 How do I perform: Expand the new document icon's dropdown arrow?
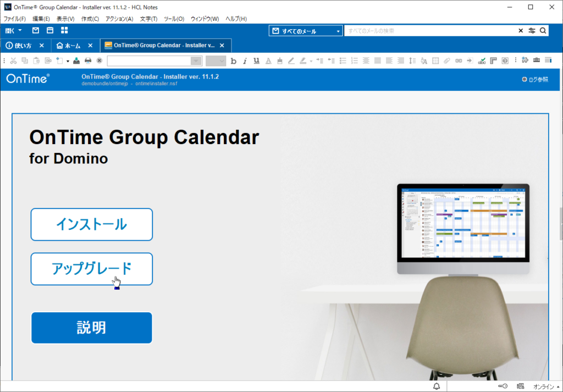pos(68,61)
